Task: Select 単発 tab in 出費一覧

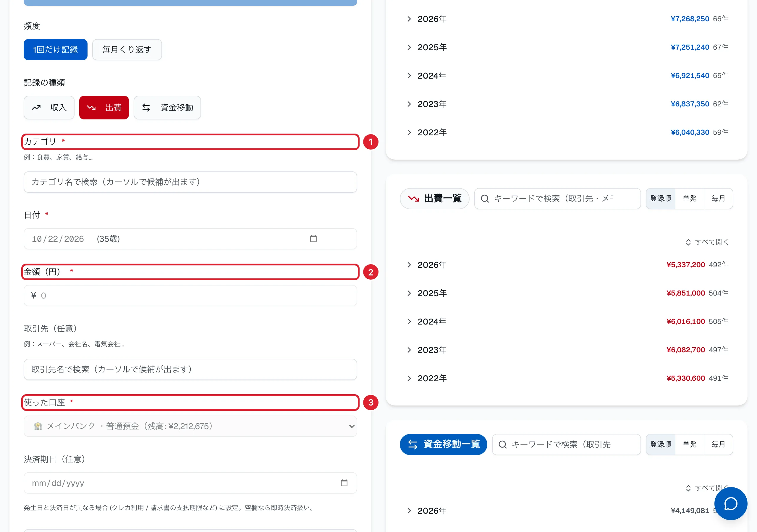Action: pos(689,198)
